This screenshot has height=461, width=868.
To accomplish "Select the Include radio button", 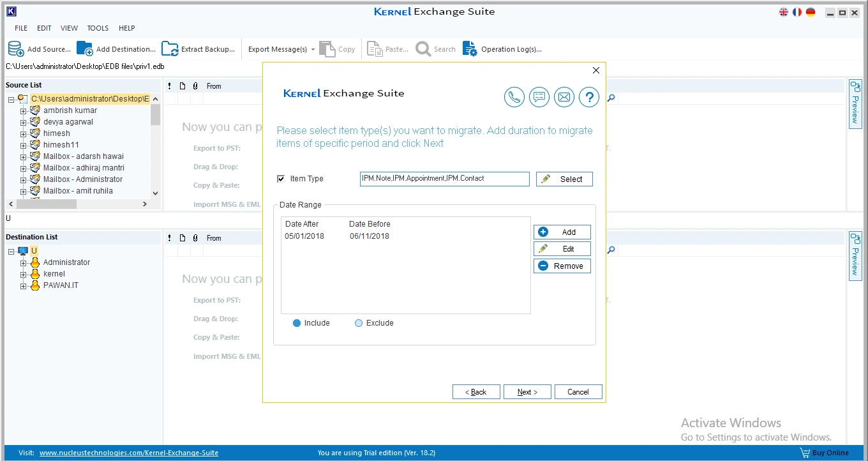I will pyautogui.click(x=297, y=323).
